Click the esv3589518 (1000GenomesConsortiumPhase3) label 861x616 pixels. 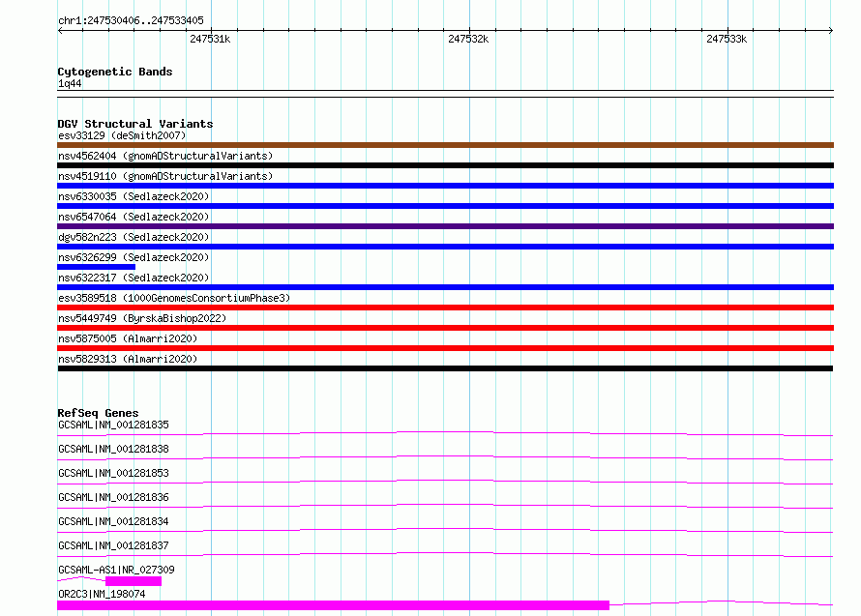click(174, 298)
